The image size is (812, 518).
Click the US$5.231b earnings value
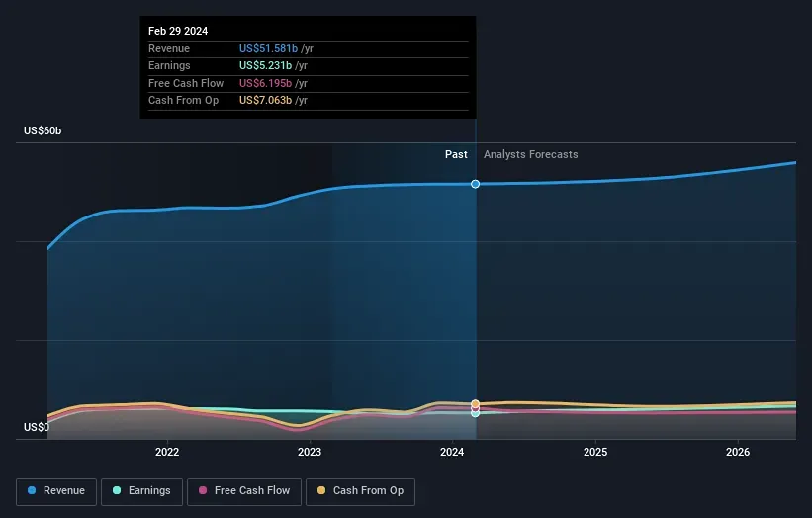pyautogui.click(x=266, y=65)
